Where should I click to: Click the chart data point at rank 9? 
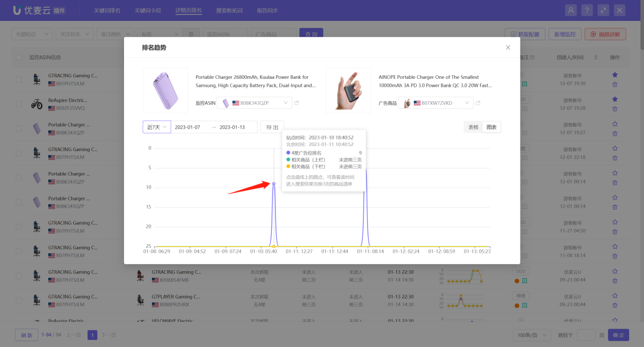coord(274,184)
